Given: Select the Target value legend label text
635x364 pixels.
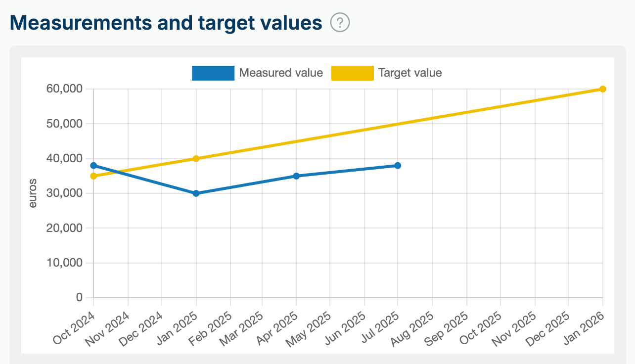Looking at the screenshot, I should coord(410,73).
